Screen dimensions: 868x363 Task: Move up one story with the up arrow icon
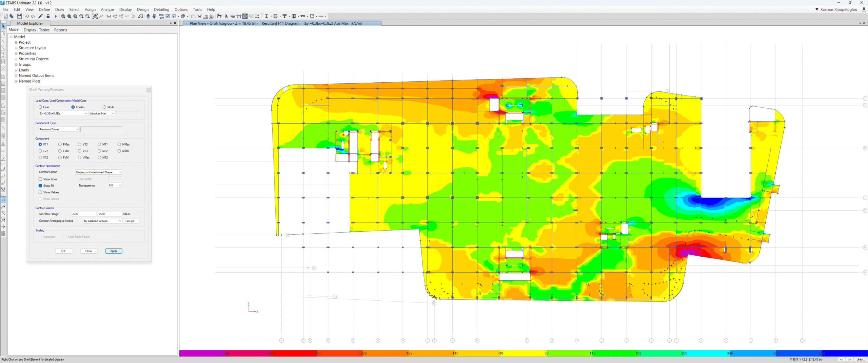[x=148, y=16]
